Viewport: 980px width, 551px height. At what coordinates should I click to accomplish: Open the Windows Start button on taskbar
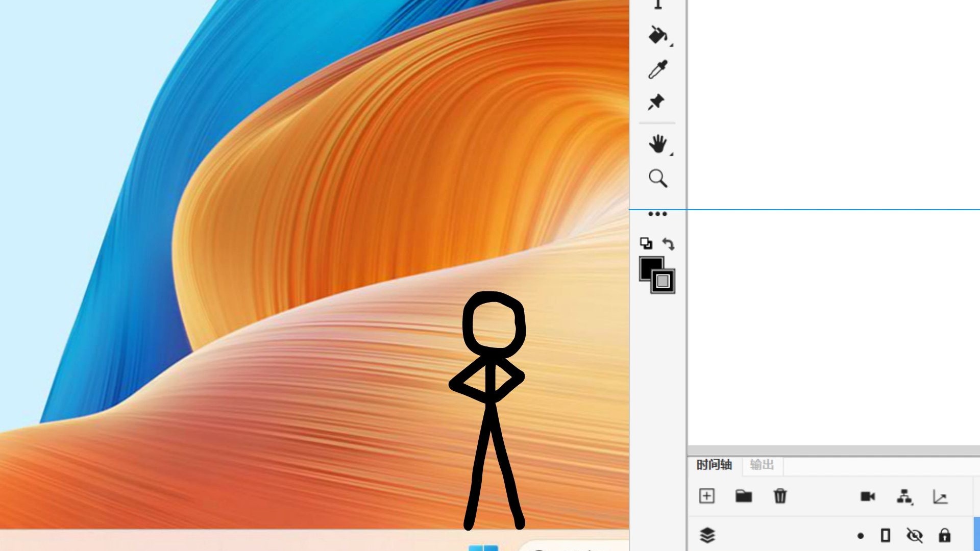tap(483, 548)
